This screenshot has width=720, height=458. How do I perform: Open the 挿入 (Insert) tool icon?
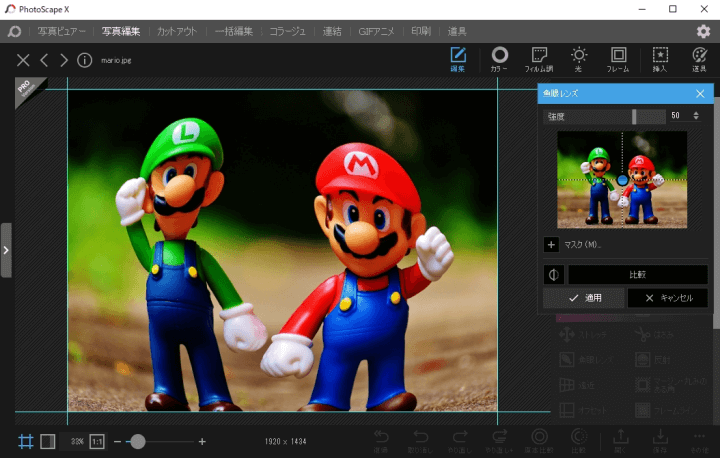660,60
